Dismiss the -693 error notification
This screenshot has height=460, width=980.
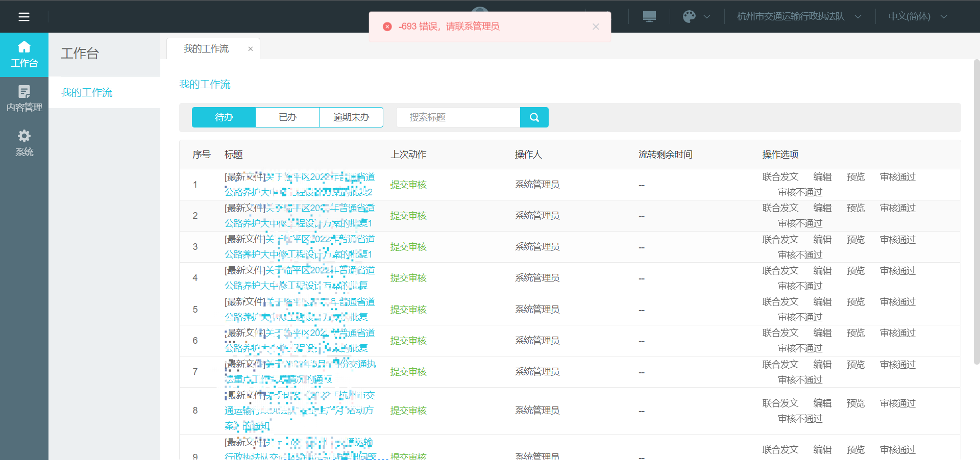click(595, 27)
